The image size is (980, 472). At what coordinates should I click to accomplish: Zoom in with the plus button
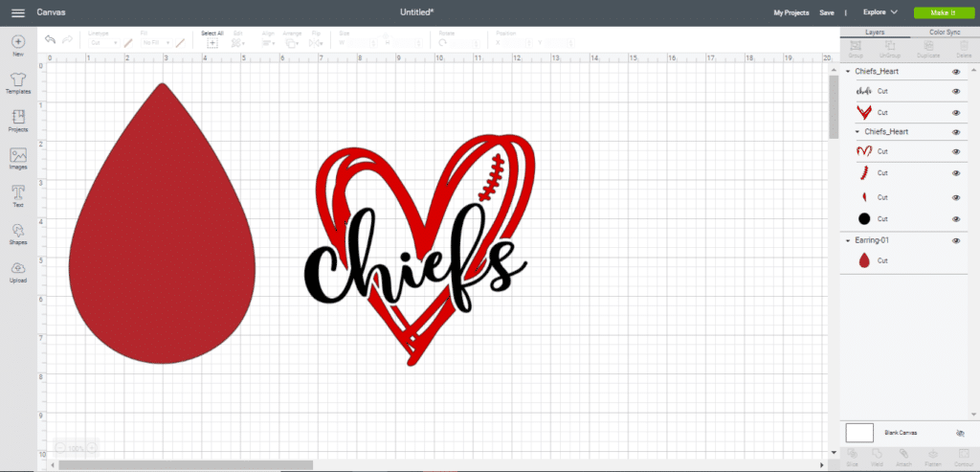tap(92, 448)
